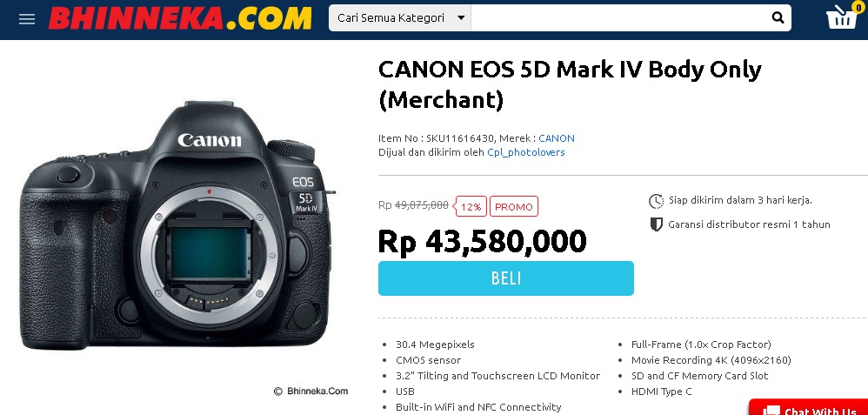868x415 pixels.
Task: Click the shield warranty icon
Action: tap(656, 224)
